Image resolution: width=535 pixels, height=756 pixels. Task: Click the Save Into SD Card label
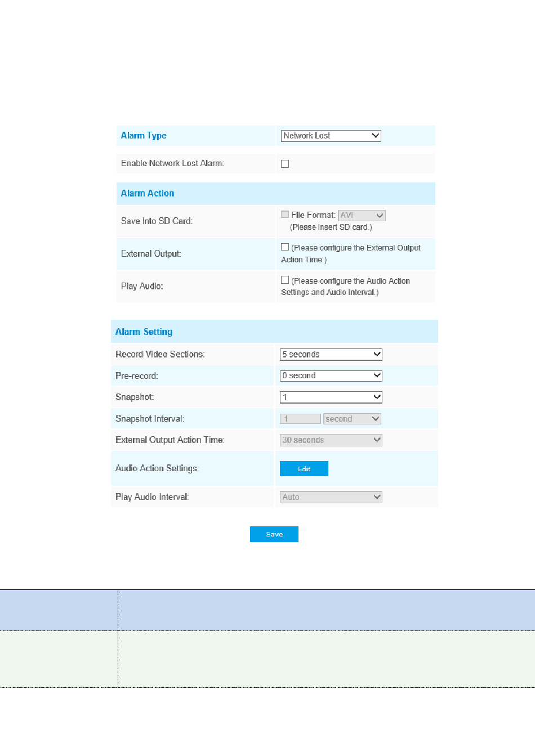pos(157,221)
